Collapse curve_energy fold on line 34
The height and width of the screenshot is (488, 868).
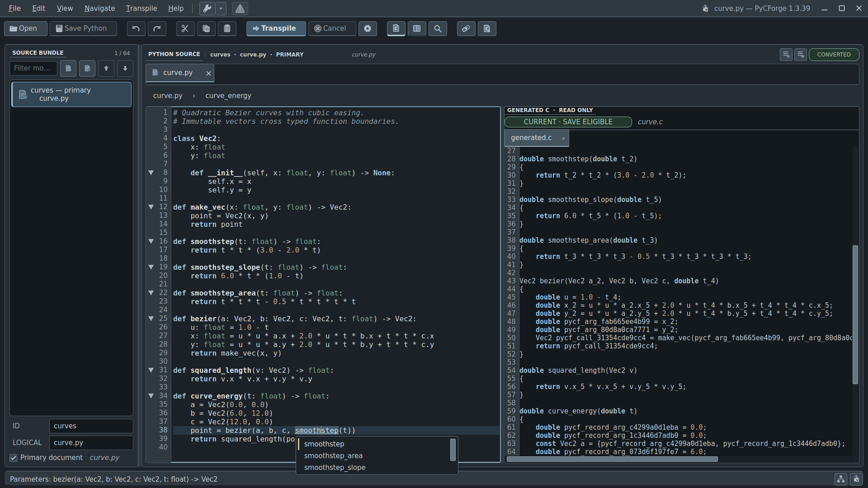click(151, 396)
